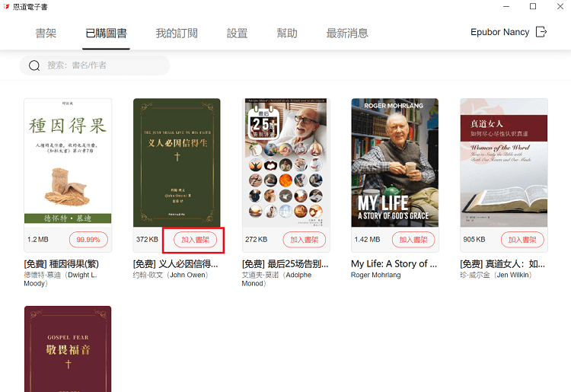Click title [免费] 最后25场告别...

[x=285, y=264]
